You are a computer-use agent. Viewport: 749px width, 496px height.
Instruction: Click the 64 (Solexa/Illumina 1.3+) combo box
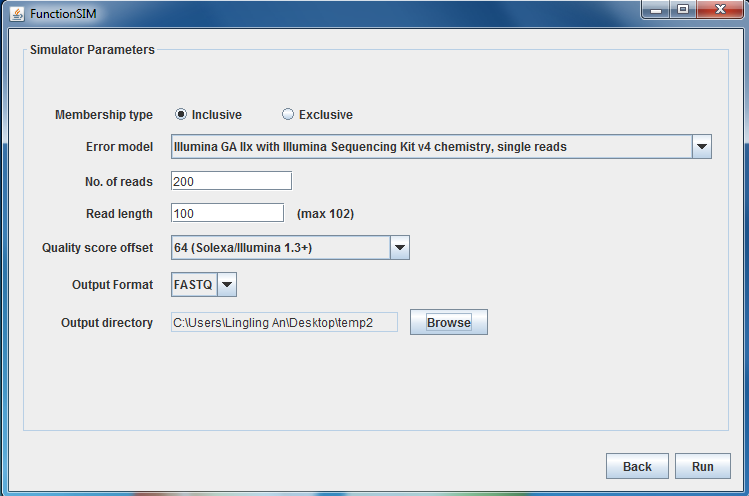click(290, 248)
